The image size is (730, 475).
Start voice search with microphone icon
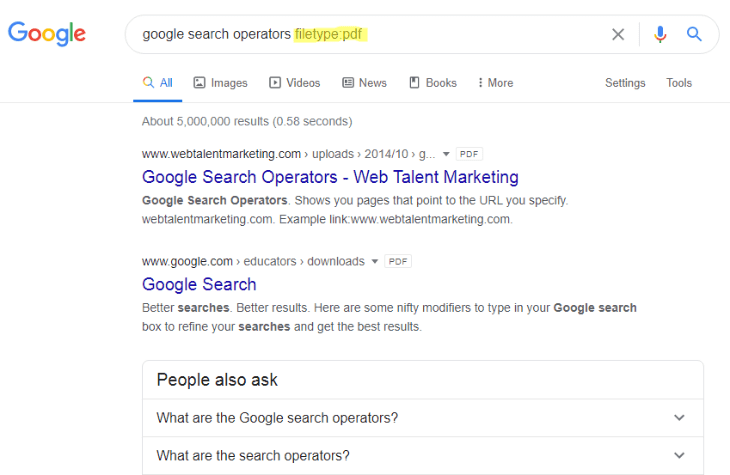pyautogui.click(x=659, y=34)
